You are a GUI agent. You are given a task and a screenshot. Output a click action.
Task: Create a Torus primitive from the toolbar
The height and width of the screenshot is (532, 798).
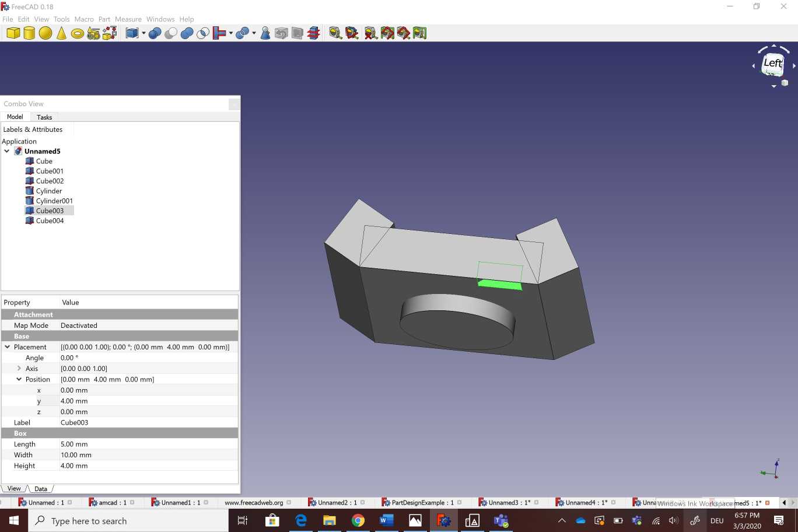point(77,33)
